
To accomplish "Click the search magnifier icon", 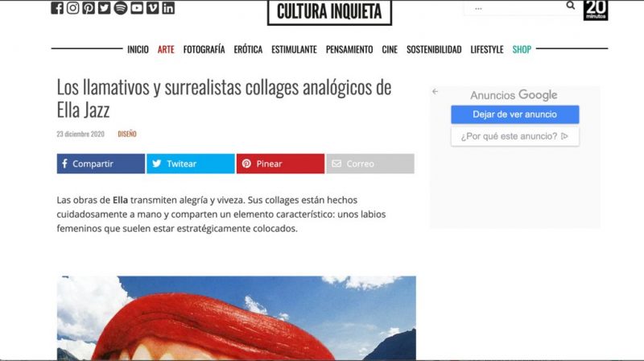I will 571,6.
